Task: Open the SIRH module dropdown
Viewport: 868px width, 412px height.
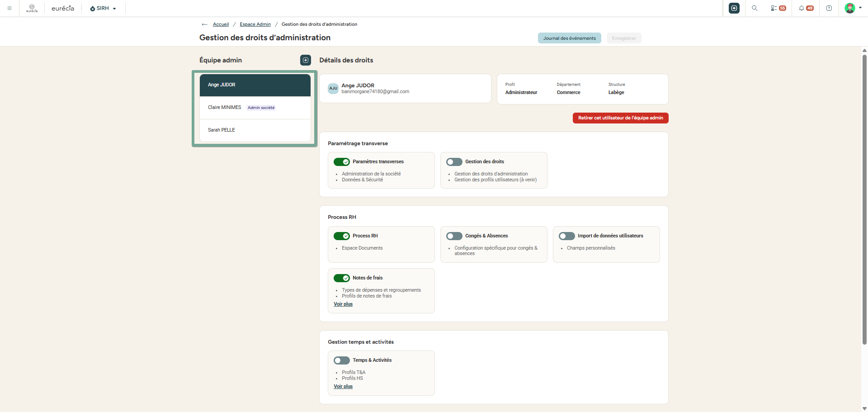Action: point(103,8)
